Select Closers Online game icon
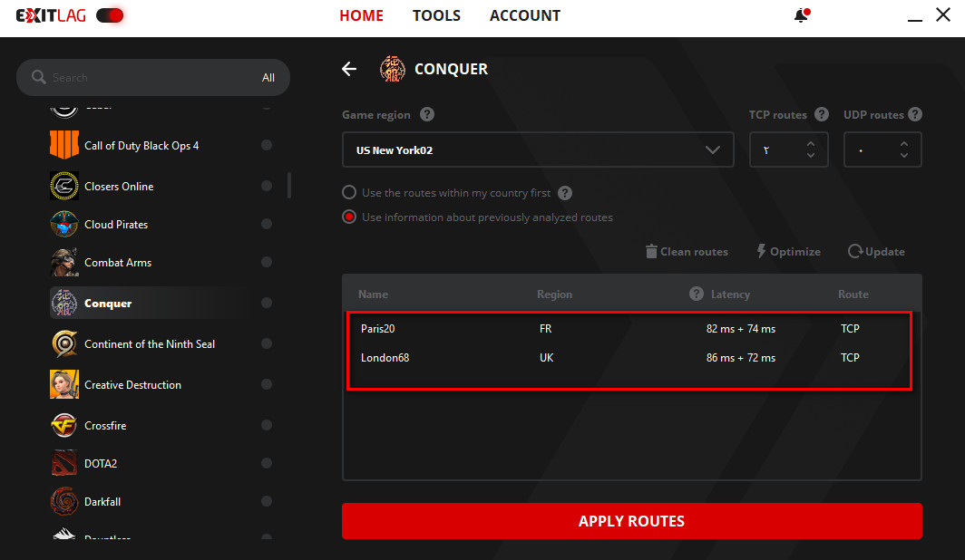The height and width of the screenshot is (560, 965). pyautogui.click(x=64, y=186)
